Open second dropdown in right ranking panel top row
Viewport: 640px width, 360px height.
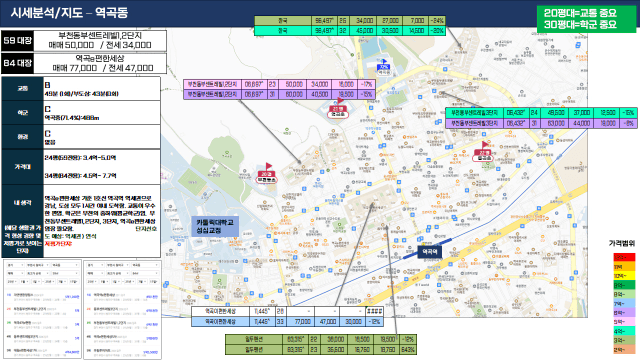[x=118, y=265]
